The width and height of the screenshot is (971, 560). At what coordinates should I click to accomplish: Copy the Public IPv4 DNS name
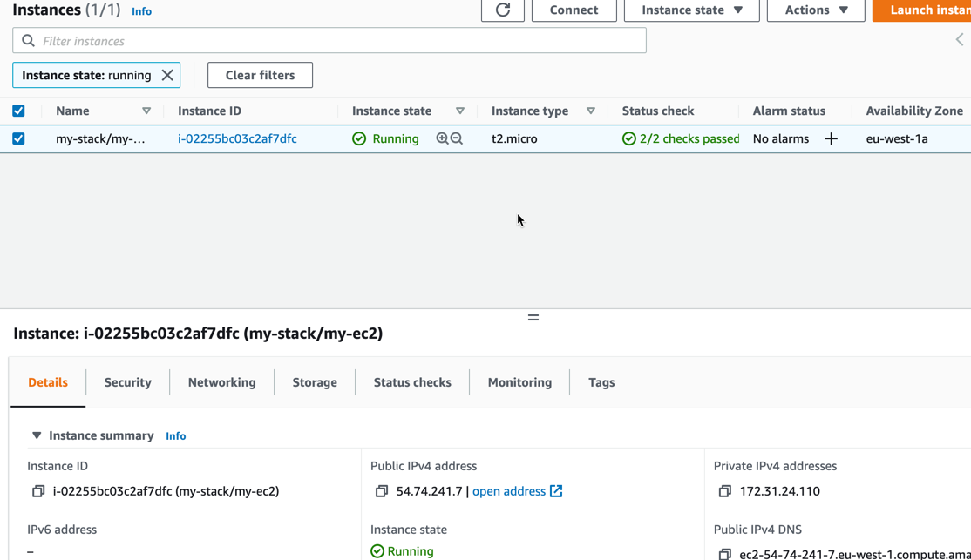coord(724,554)
